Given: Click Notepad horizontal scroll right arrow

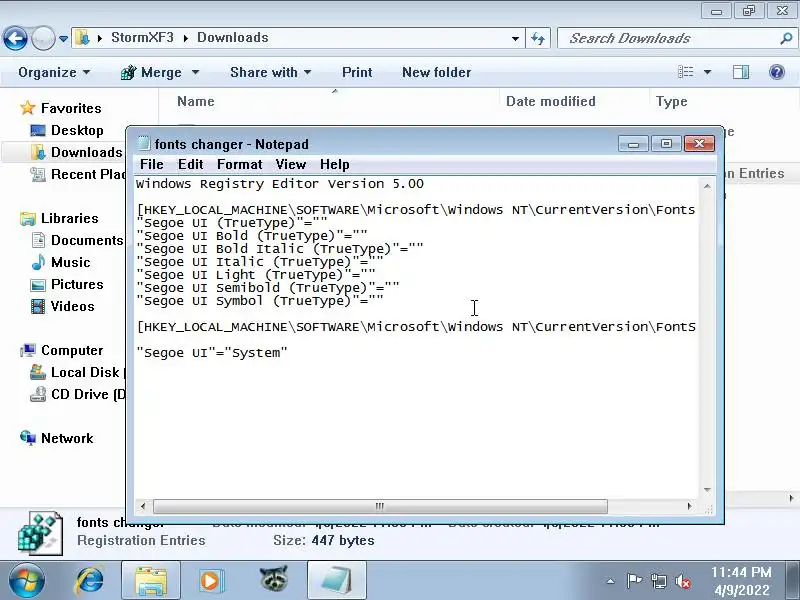Looking at the screenshot, I should tap(689, 506).
